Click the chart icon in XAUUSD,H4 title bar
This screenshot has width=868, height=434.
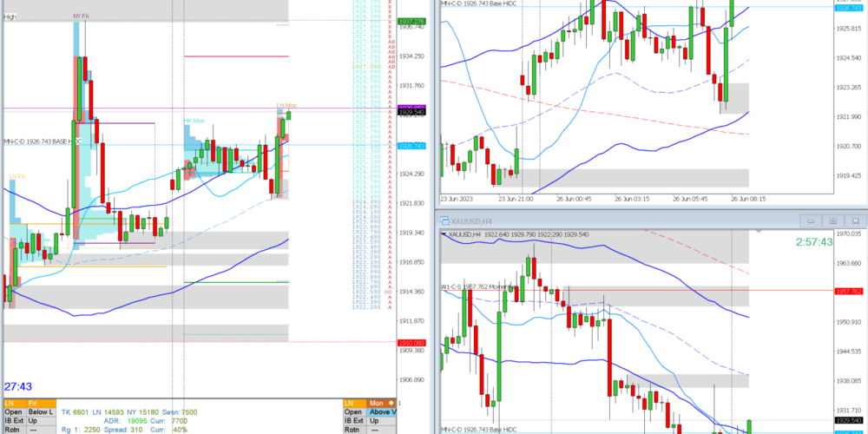tap(445, 220)
